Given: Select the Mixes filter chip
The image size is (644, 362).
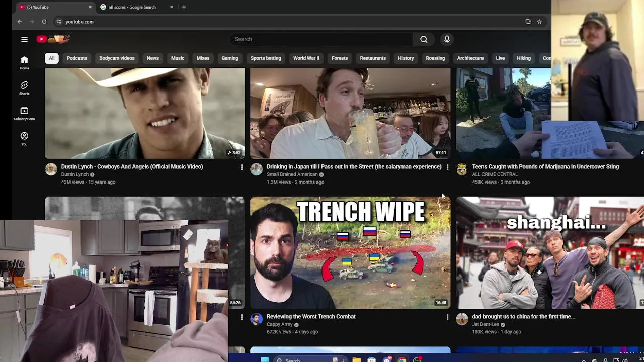Looking at the screenshot, I should 203,58.
